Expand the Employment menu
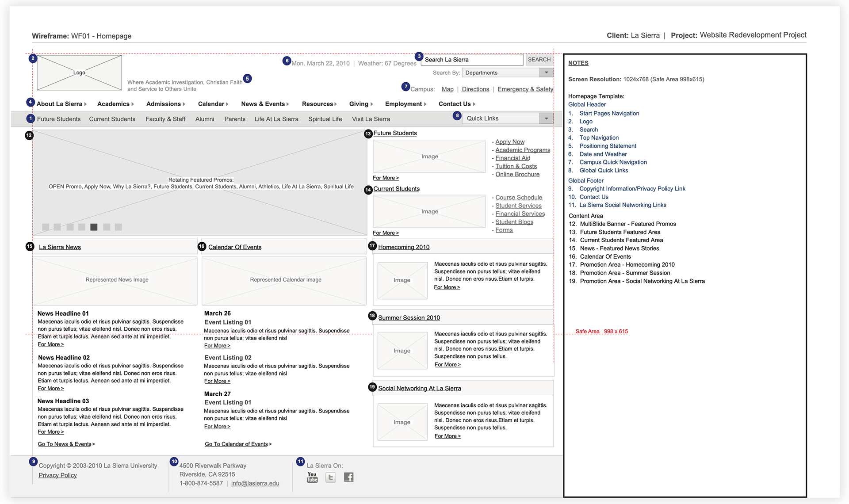Viewport: 849px width, 504px height. [x=405, y=104]
